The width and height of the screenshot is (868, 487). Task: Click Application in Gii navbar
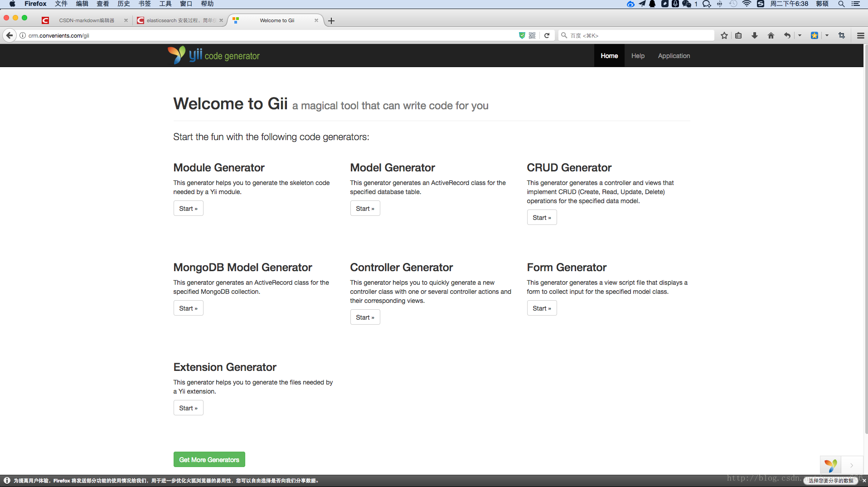point(674,56)
